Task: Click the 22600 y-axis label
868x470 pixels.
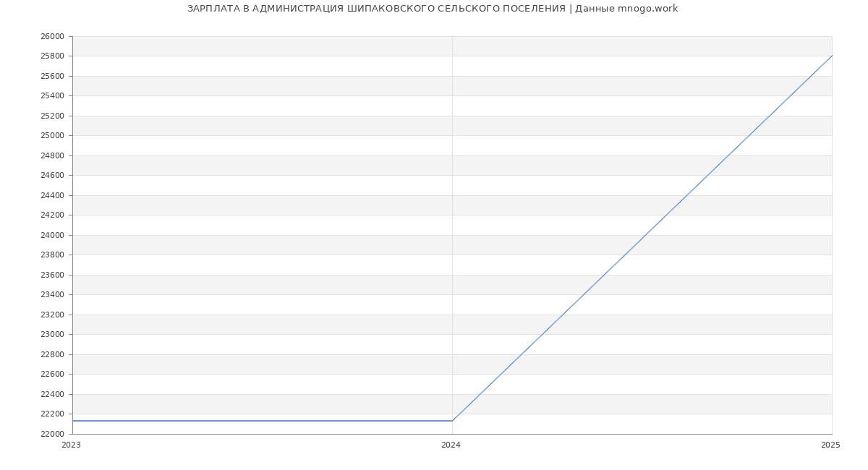Action: coord(52,375)
